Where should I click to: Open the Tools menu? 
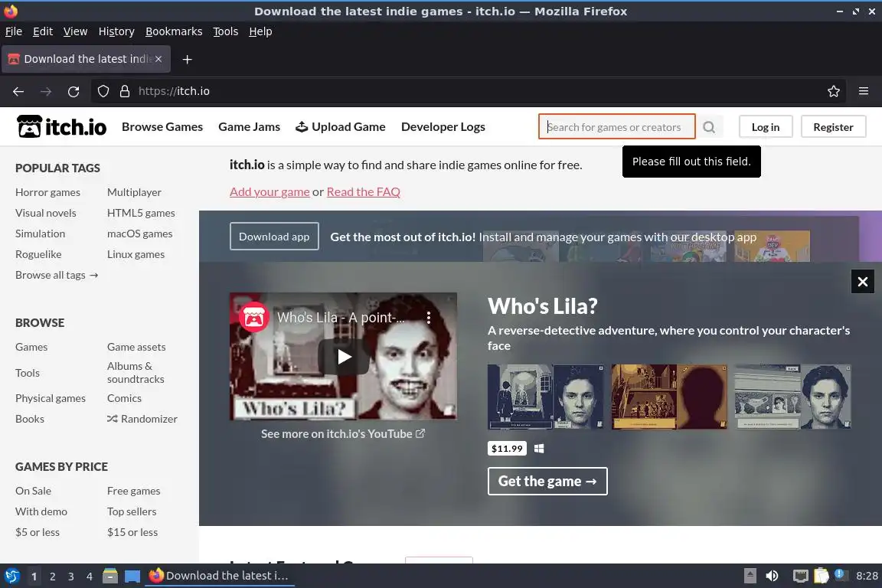[x=226, y=31]
